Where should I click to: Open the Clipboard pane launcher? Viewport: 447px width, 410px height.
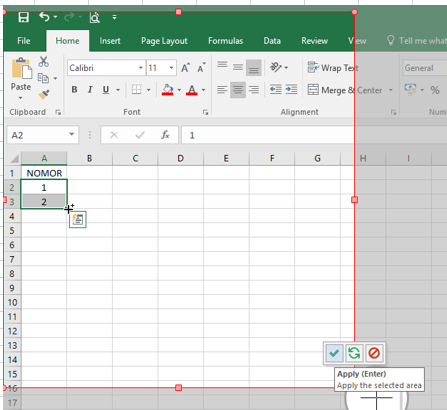[x=58, y=112]
